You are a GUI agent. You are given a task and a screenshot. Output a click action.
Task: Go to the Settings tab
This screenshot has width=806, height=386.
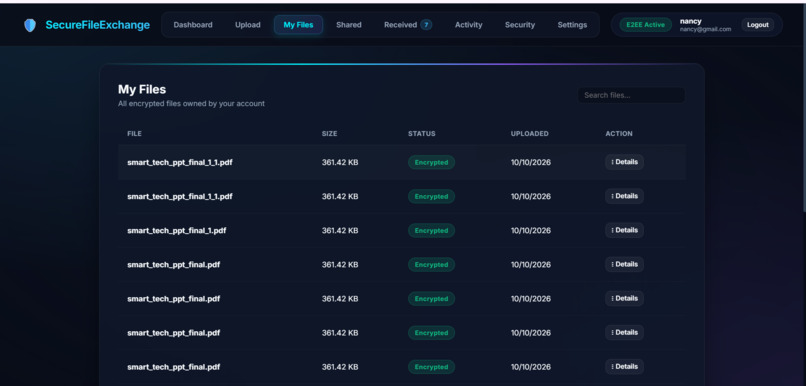point(572,25)
